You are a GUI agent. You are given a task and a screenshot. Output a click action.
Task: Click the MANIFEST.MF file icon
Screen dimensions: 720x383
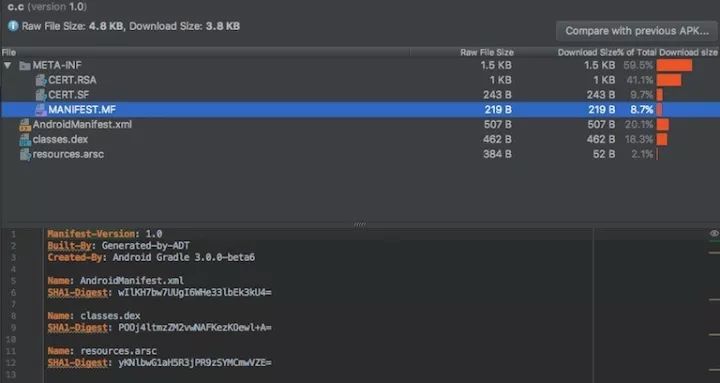41,110
